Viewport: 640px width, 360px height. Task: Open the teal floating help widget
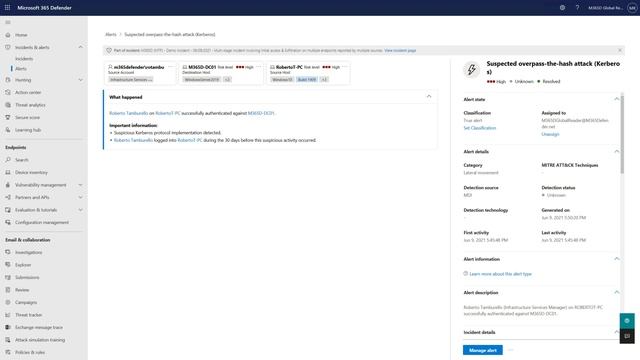(x=627, y=321)
